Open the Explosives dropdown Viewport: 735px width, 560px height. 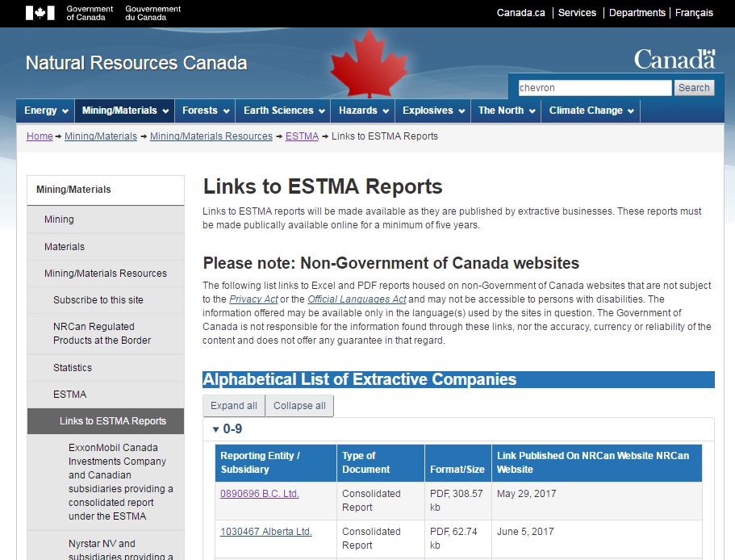tap(432, 111)
